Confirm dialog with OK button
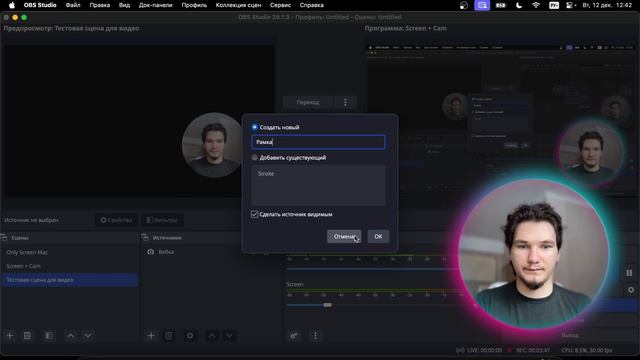Screen dimensions: 640x360 click(378, 236)
